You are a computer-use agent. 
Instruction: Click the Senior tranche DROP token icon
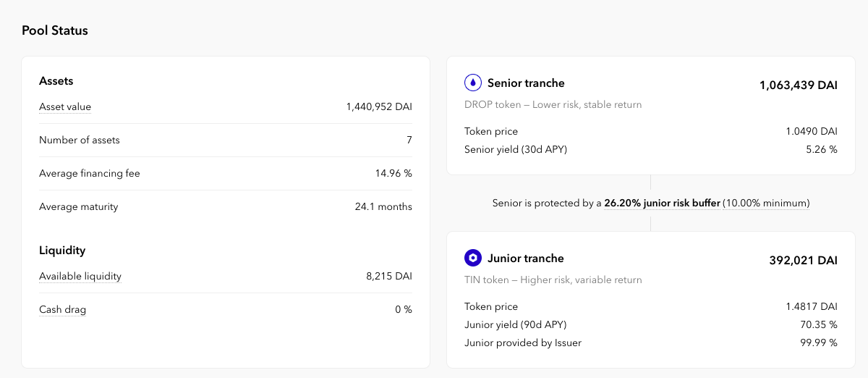pos(473,83)
